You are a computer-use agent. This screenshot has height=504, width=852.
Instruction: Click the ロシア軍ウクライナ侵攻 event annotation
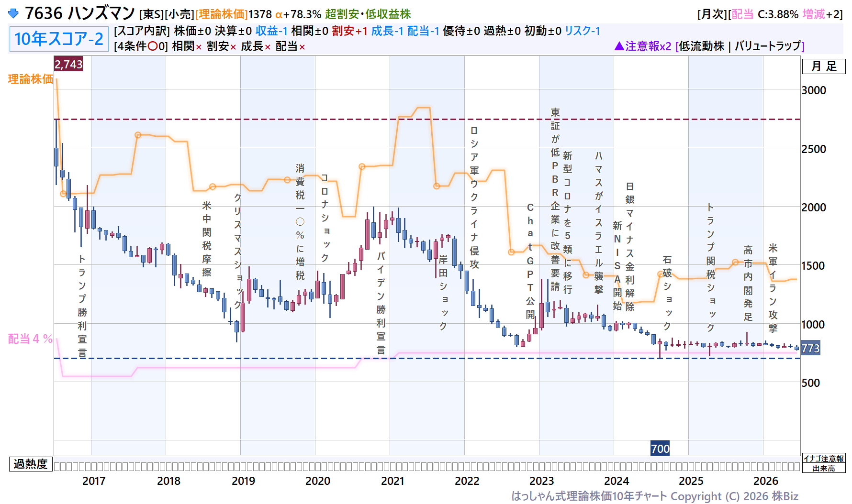click(474, 197)
